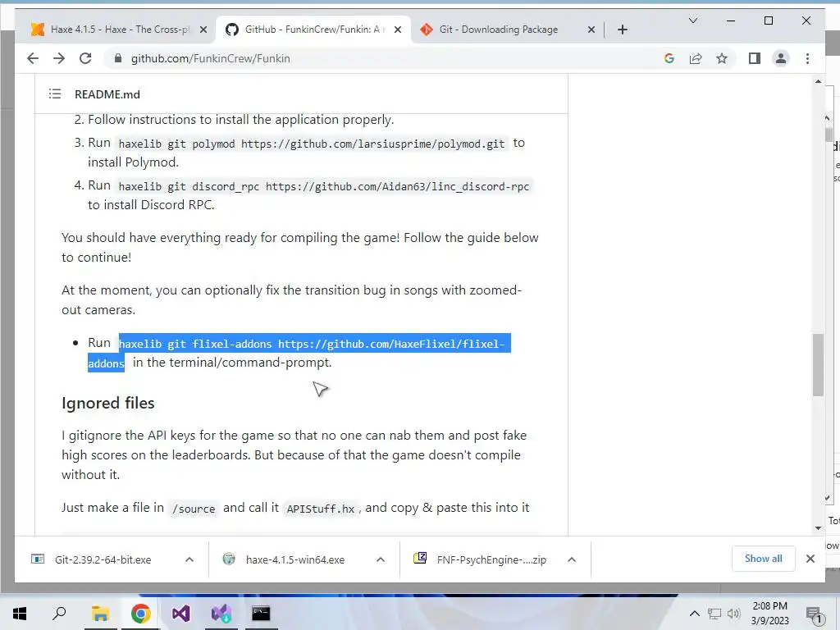Open the notification center icon

814,614
